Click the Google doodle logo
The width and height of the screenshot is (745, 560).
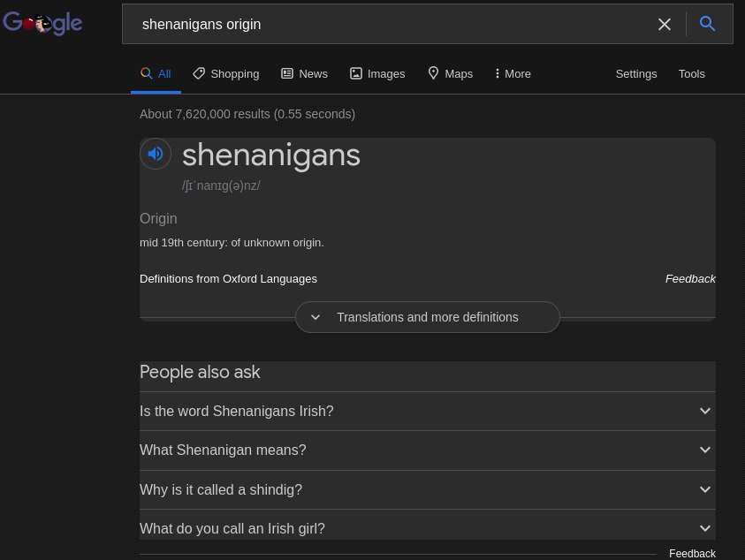[42, 23]
